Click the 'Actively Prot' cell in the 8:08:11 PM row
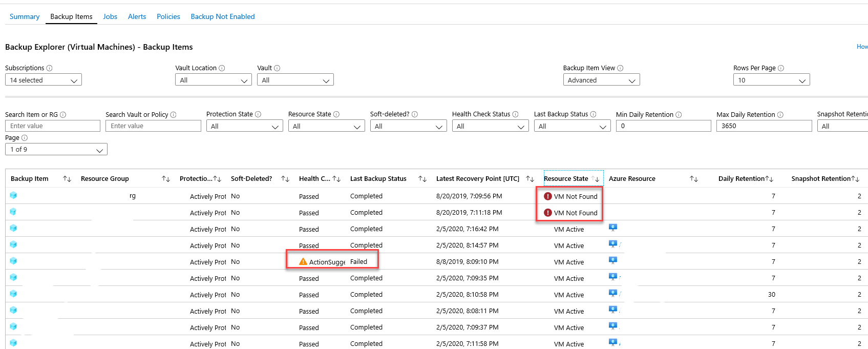Image resolution: width=868 pixels, height=349 pixels. 208,311
